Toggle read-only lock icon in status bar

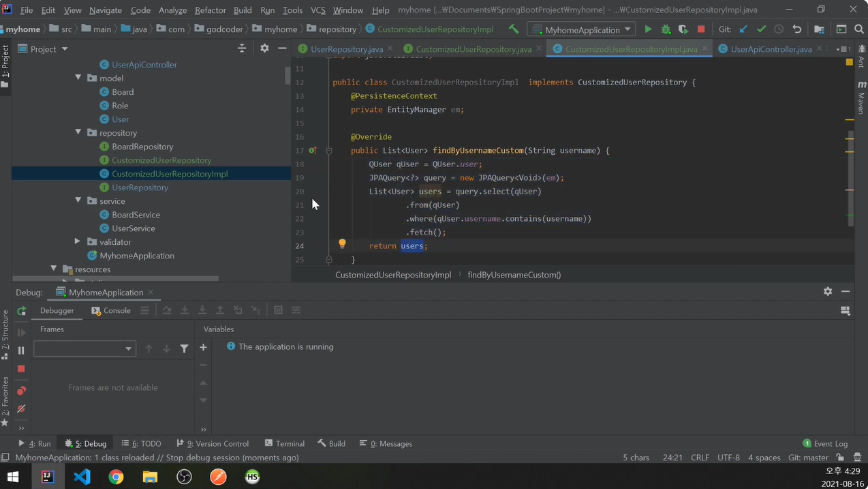tap(841, 458)
